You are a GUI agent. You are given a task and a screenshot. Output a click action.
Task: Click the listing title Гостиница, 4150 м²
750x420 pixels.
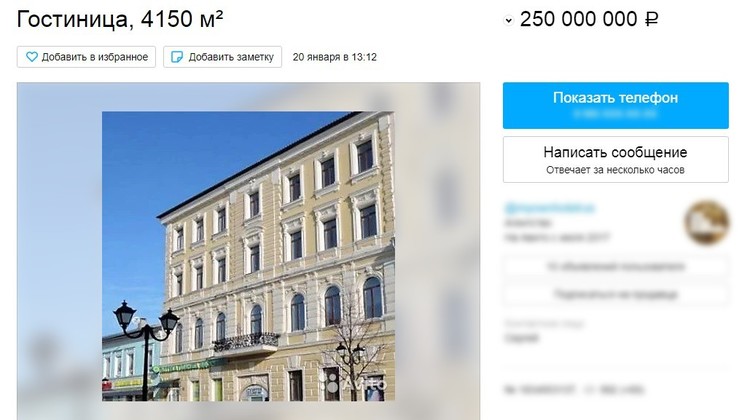click(120, 19)
